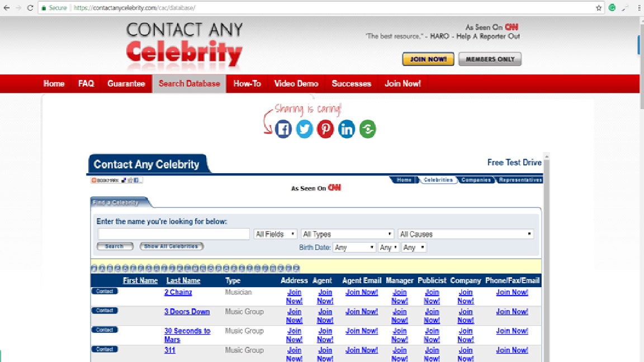Image resolution: width=644 pixels, height=362 pixels.
Task: Click 3 Doors Down Phone/Fax/Email Join Now!
Action: point(512,312)
